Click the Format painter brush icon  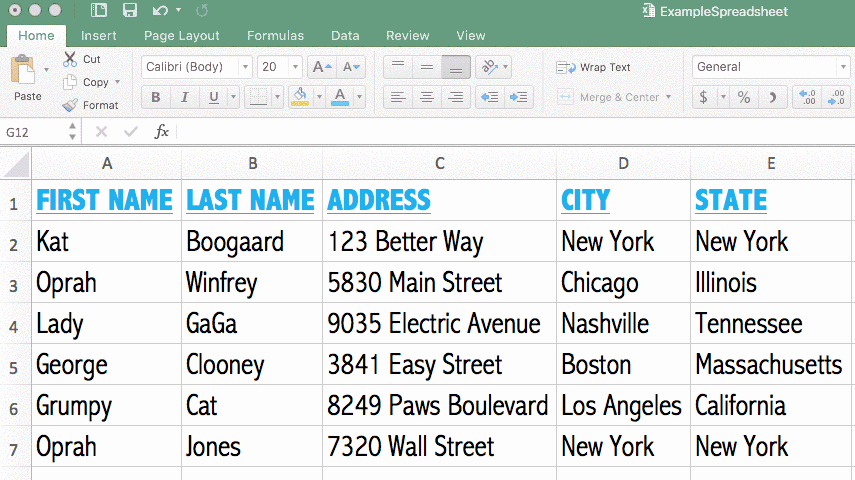tap(70, 105)
